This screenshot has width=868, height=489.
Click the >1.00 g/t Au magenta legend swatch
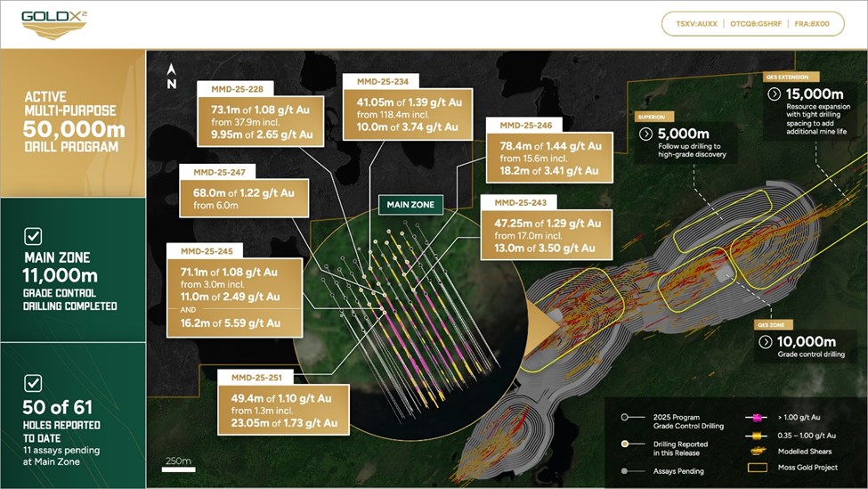(x=758, y=417)
